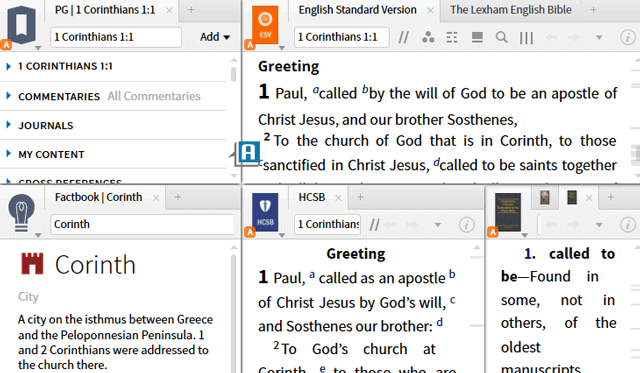Open HCSB history dropdown arrow
Image resolution: width=640 pixels, height=373 pixels.
pyautogui.click(x=438, y=225)
